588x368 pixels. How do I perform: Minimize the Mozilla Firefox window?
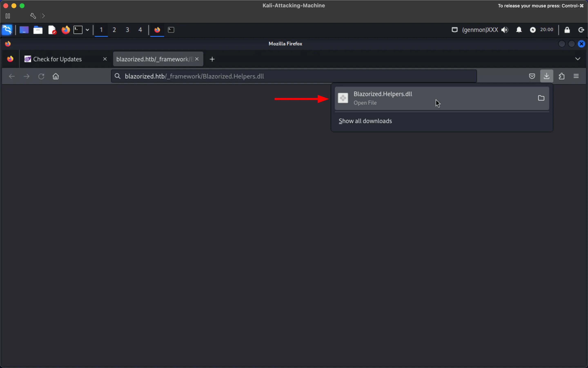pos(562,44)
